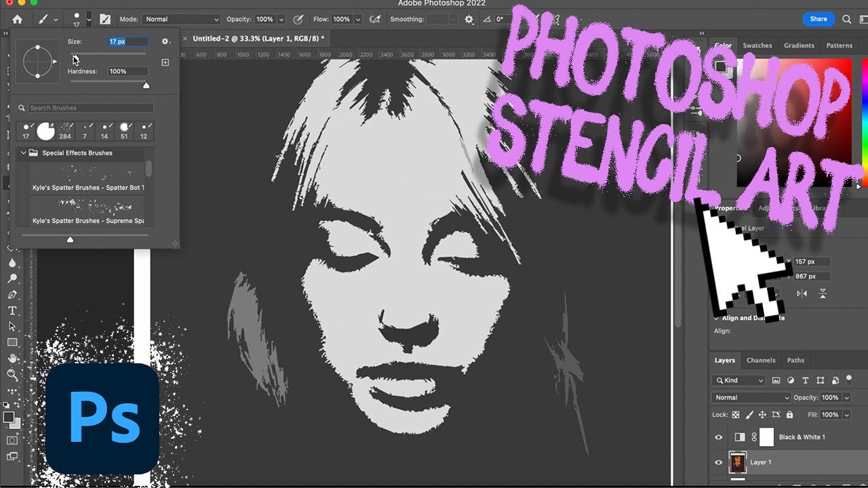Open the Edit Toolbar three-dots icon
The image size is (868, 488).
[12, 391]
